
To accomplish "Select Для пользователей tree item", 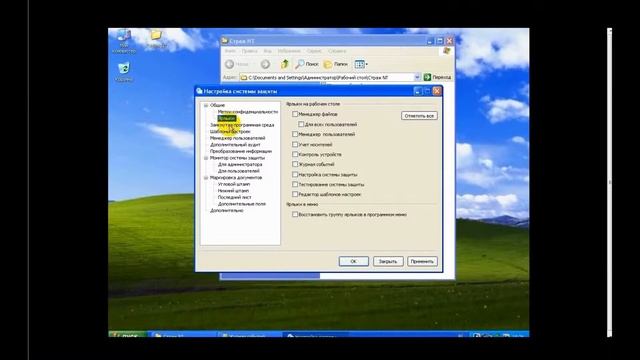I will click(238, 171).
